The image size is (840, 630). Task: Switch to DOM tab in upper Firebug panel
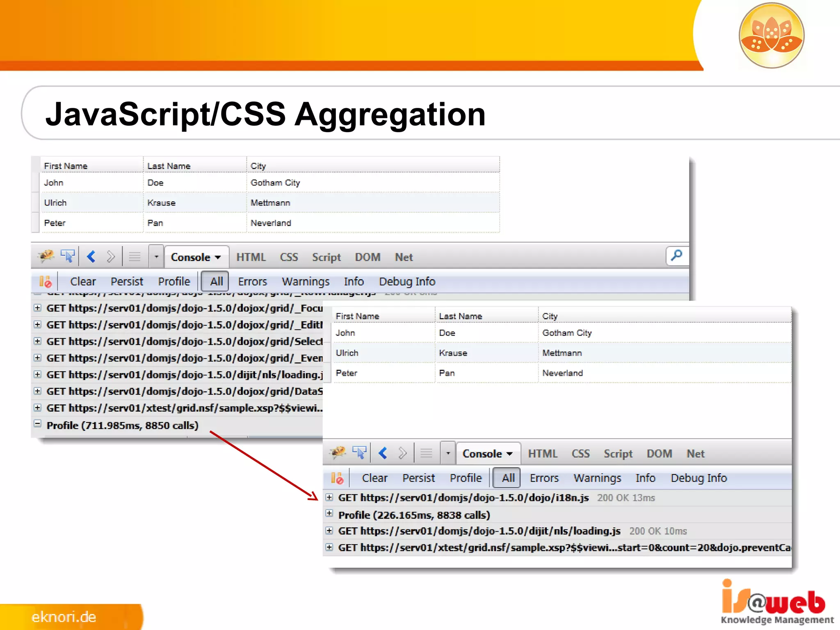point(367,257)
